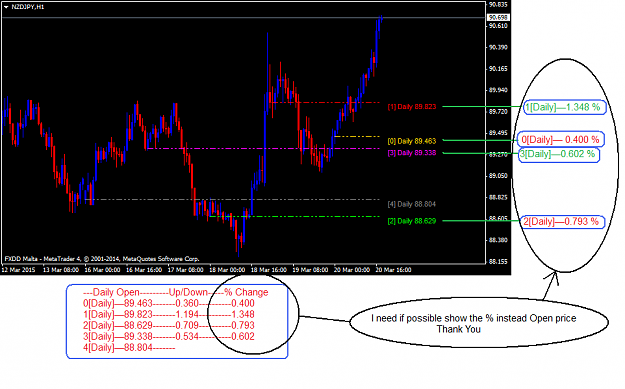Click the 1[Daily]—1.348 % green box
Image resolution: width=625 pixels, height=389 pixels.
tap(564, 107)
